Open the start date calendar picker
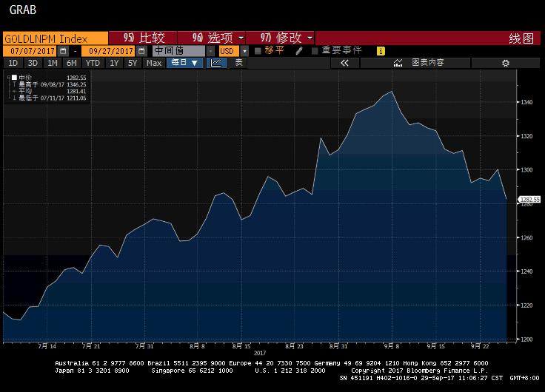This screenshot has height=392, width=545. tap(63, 51)
